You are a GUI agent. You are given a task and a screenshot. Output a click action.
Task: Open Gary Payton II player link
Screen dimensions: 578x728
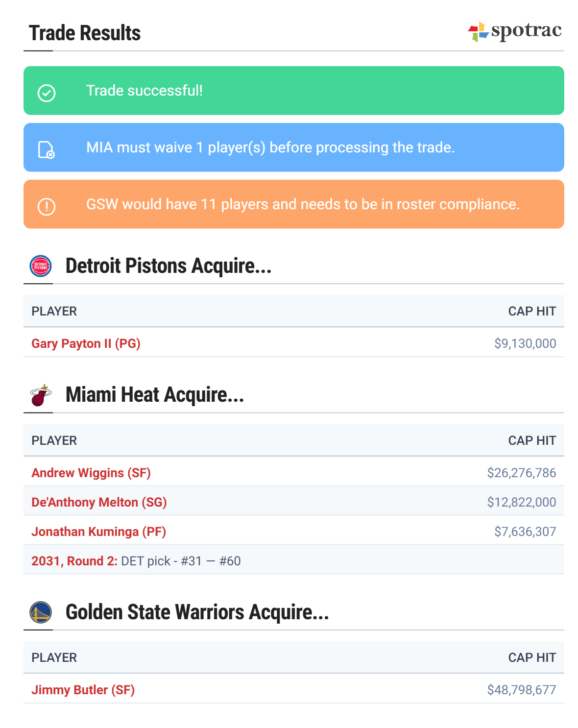(x=86, y=343)
